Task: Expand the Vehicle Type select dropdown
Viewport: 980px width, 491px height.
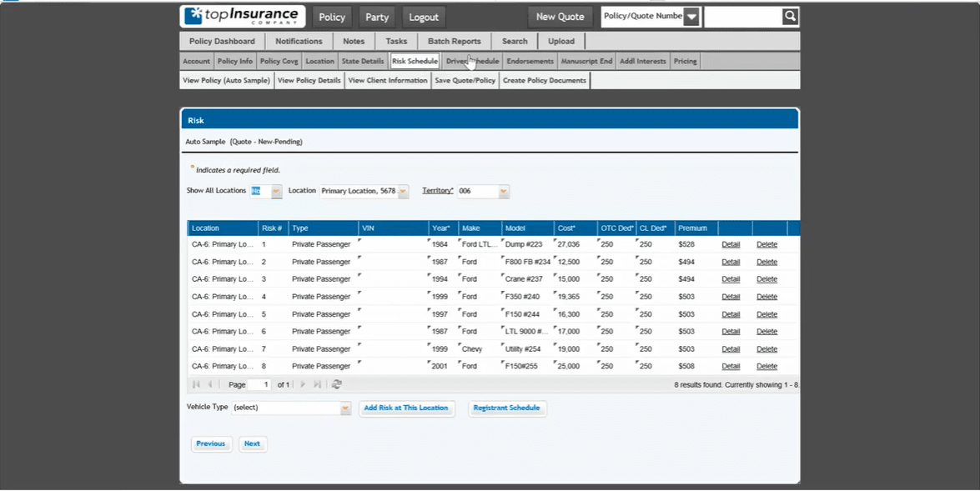Action: click(345, 408)
